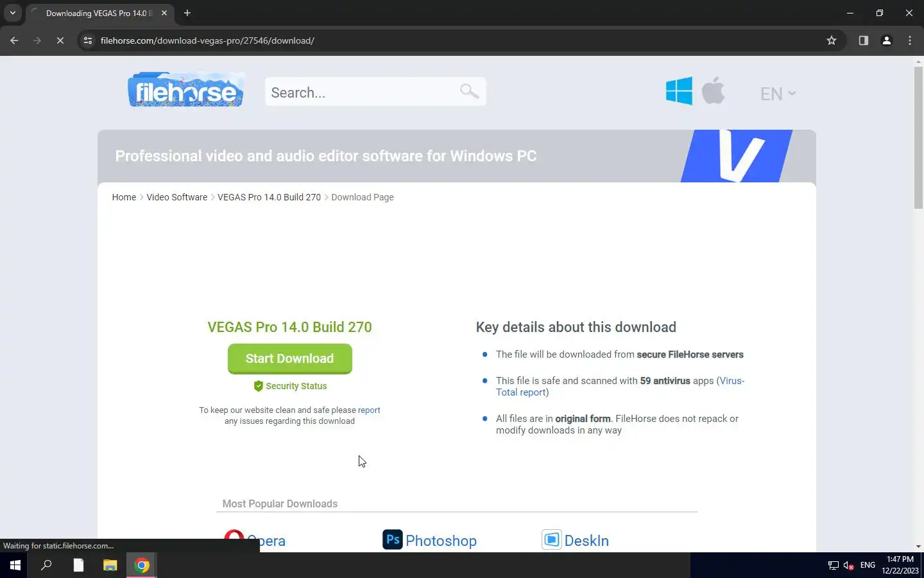Open the Windows Start menu
Image resolution: width=924 pixels, height=578 pixels.
[15, 565]
